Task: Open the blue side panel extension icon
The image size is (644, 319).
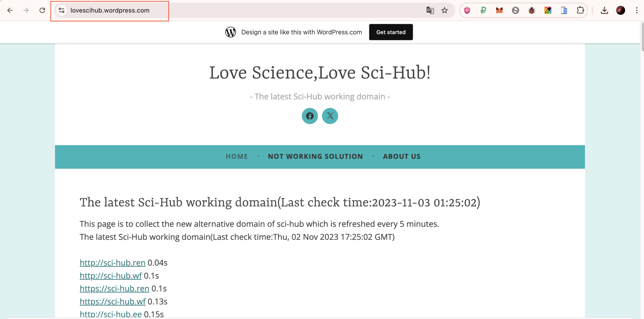Action: point(564,10)
